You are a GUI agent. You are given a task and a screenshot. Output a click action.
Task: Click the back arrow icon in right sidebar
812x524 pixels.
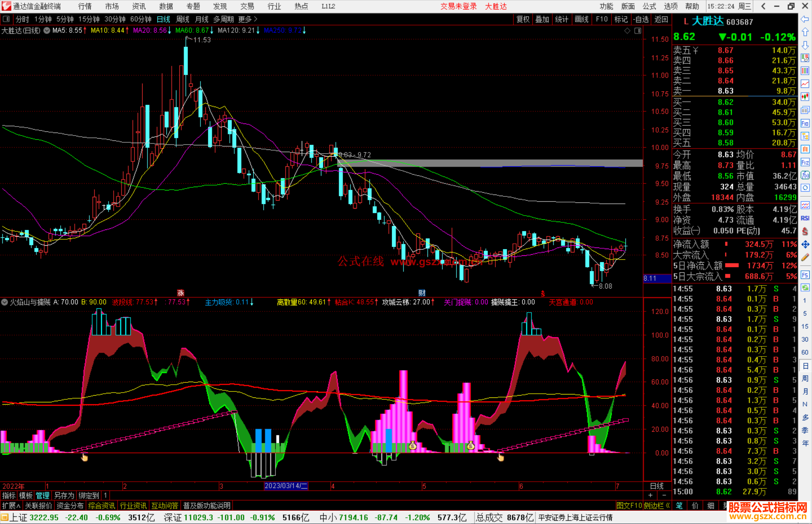tap(805, 19)
